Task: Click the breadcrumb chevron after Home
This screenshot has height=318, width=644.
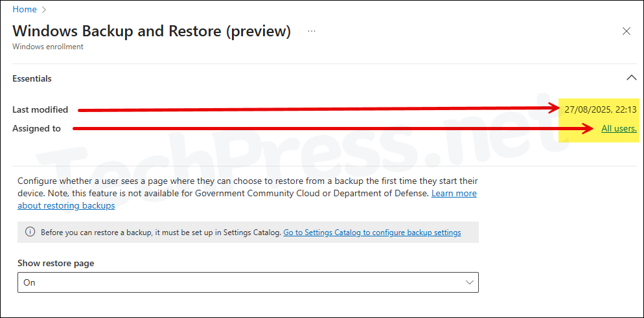Action: 44,10
